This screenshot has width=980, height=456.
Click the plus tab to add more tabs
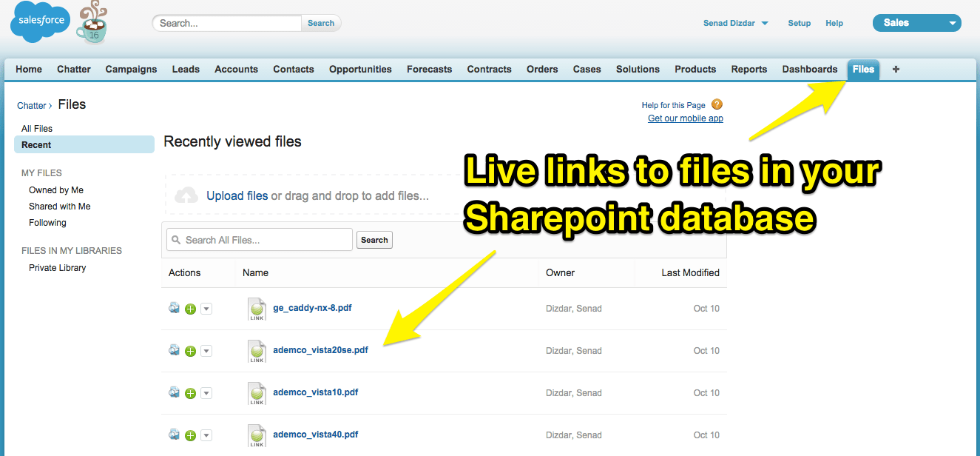[895, 69]
